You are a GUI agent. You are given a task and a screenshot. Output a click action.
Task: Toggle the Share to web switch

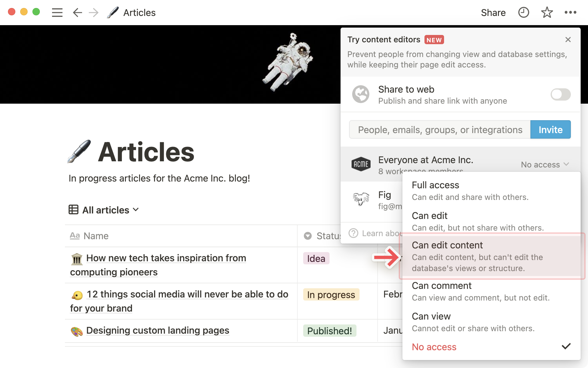pyautogui.click(x=561, y=94)
